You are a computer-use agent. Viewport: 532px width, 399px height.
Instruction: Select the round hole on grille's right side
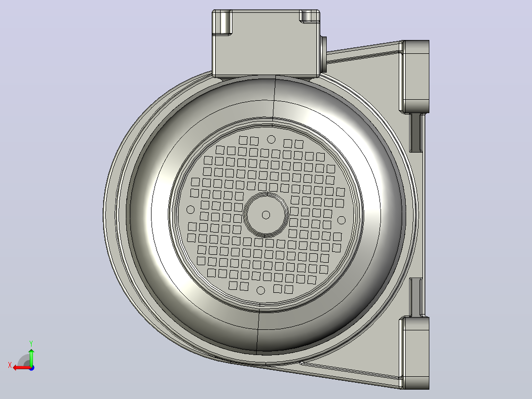click(x=342, y=220)
